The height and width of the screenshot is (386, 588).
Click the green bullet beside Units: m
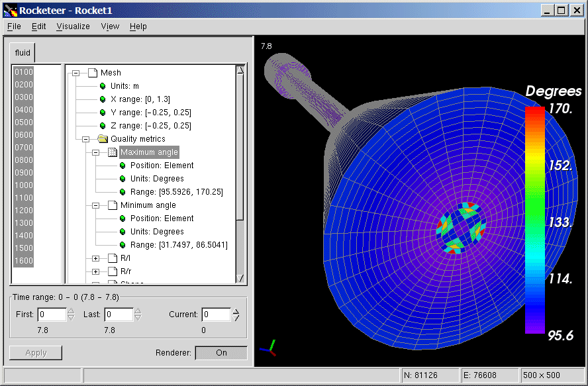tap(103, 86)
